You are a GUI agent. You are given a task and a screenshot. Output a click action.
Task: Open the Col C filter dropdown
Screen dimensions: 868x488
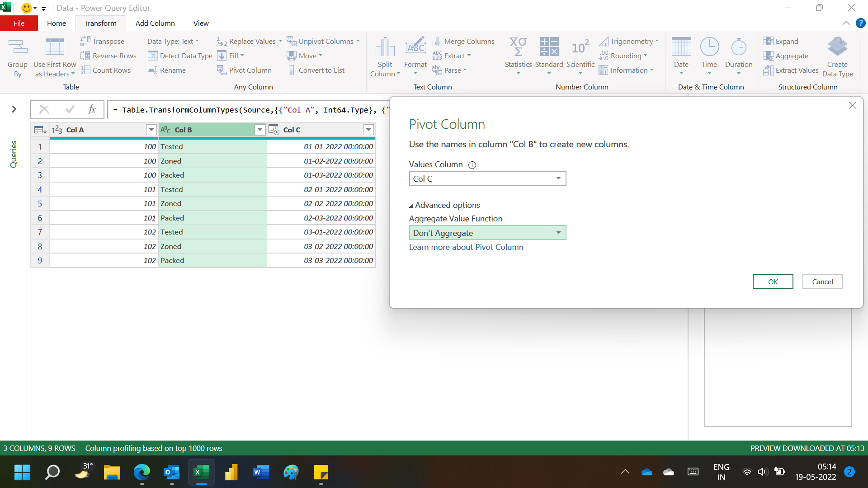click(368, 130)
